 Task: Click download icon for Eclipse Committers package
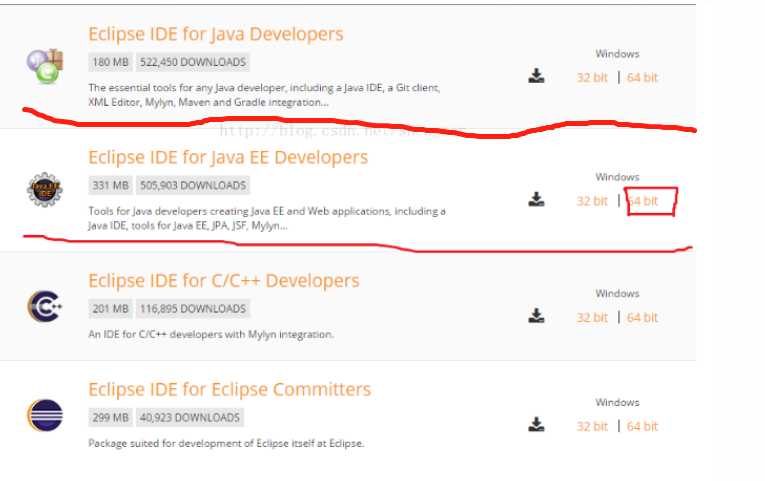click(x=536, y=424)
